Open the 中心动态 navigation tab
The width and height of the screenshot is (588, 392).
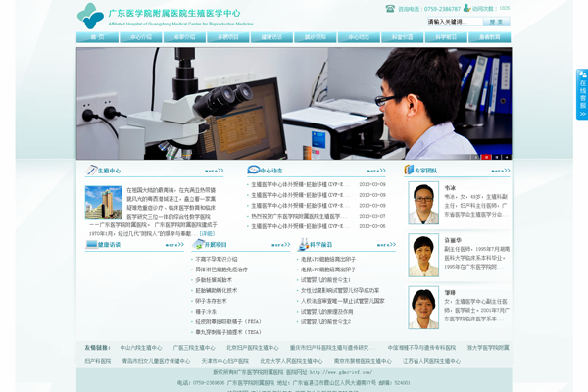click(359, 37)
